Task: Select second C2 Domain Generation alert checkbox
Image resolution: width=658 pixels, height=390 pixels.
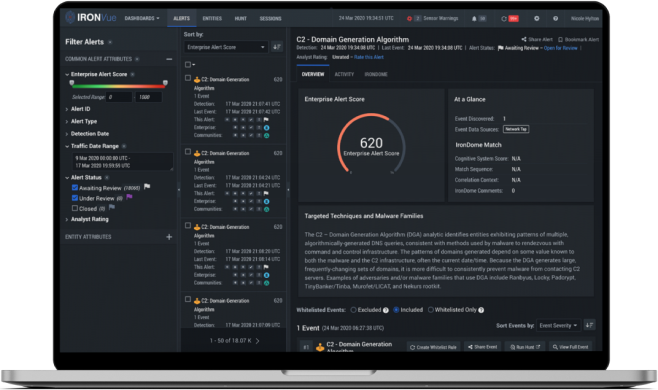Action: 188,152
